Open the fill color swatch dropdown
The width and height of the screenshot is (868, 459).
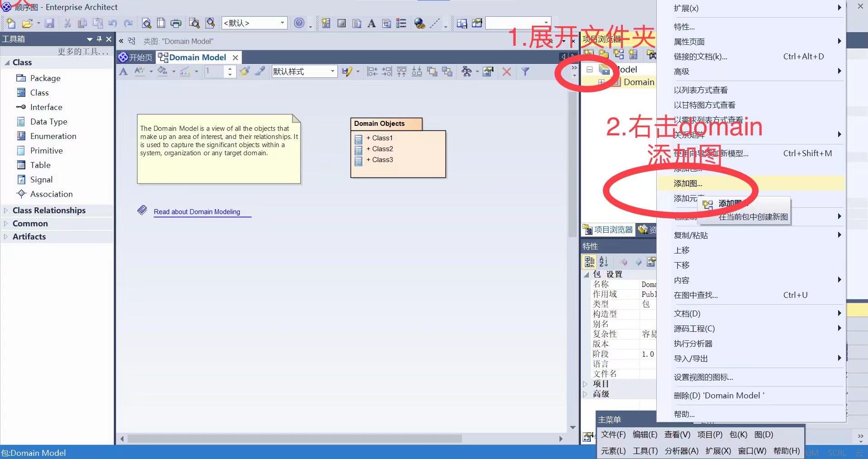(x=173, y=72)
